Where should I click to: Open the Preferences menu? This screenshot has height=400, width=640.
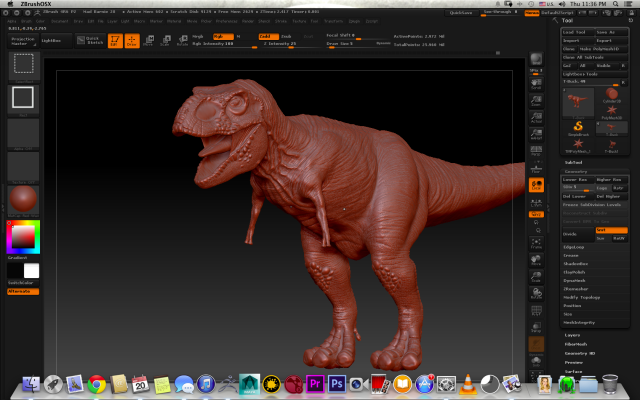point(228,19)
